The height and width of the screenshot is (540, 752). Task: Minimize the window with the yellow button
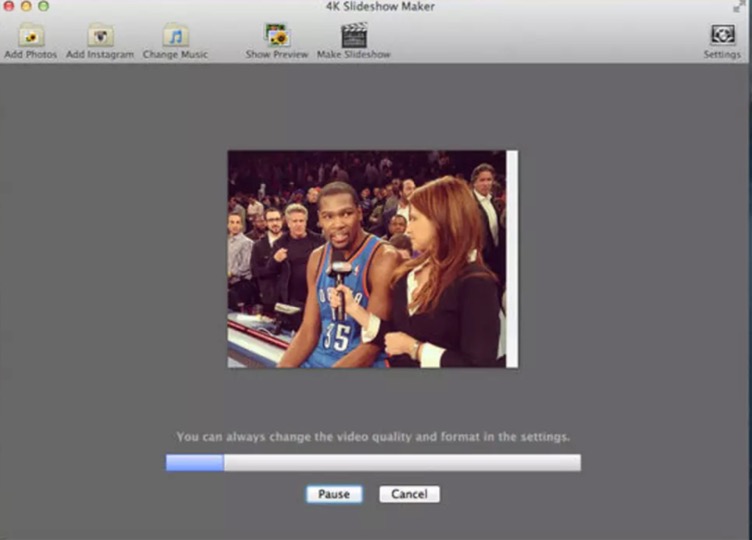pyautogui.click(x=26, y=6)
